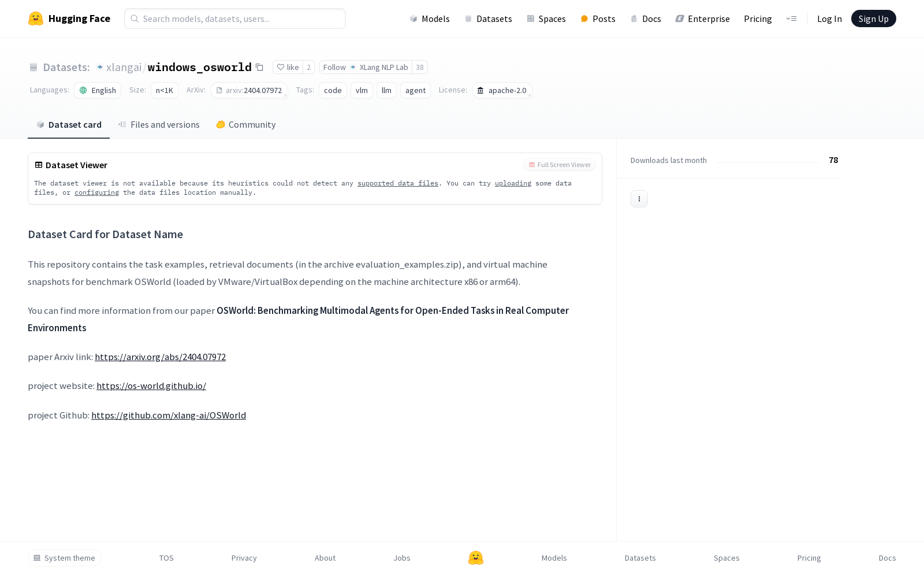This screenshot has width=924, height=578.
Task: Open Full Screen Viewer
Action: tap(560, 165)
